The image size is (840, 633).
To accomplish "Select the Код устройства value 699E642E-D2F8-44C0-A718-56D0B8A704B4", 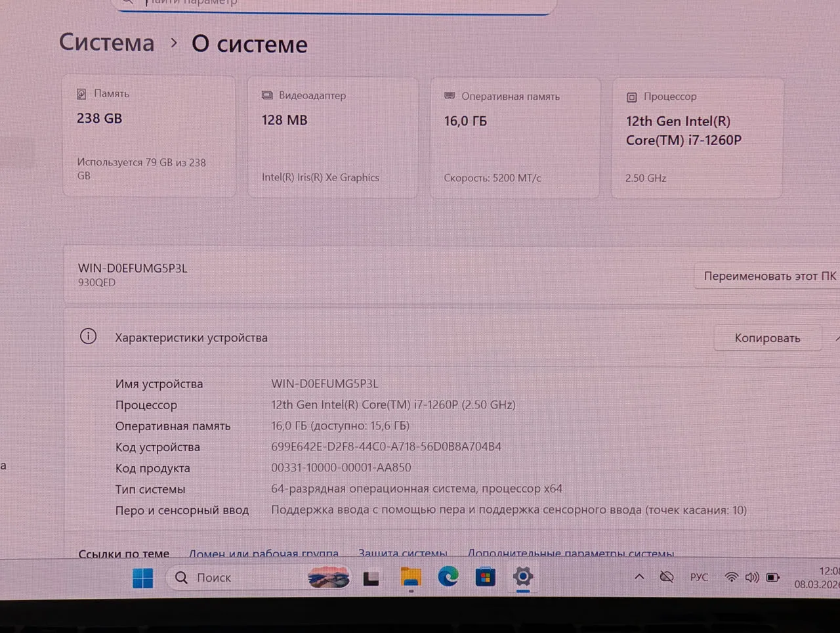I will (386, 447).
